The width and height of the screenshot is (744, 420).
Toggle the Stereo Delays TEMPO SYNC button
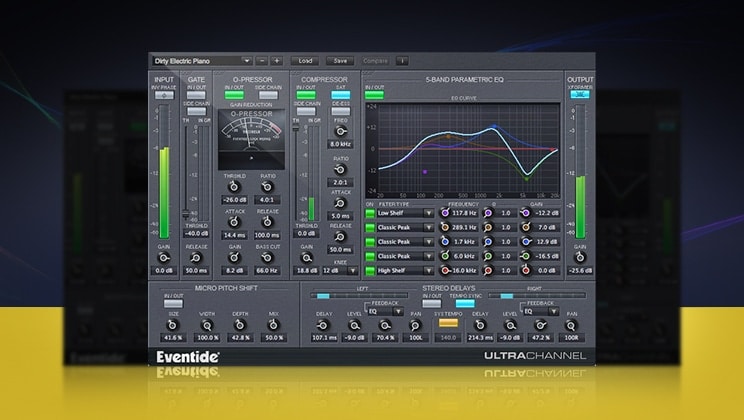coord(465,303)
